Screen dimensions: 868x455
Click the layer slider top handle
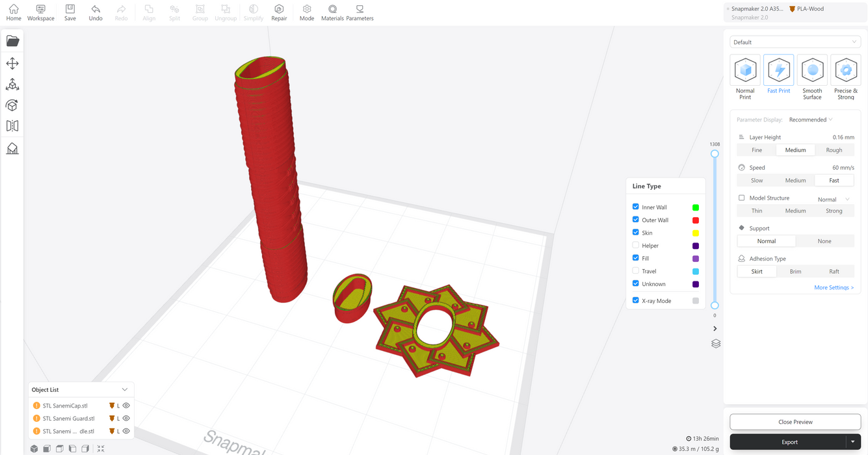tap(715, 154)
